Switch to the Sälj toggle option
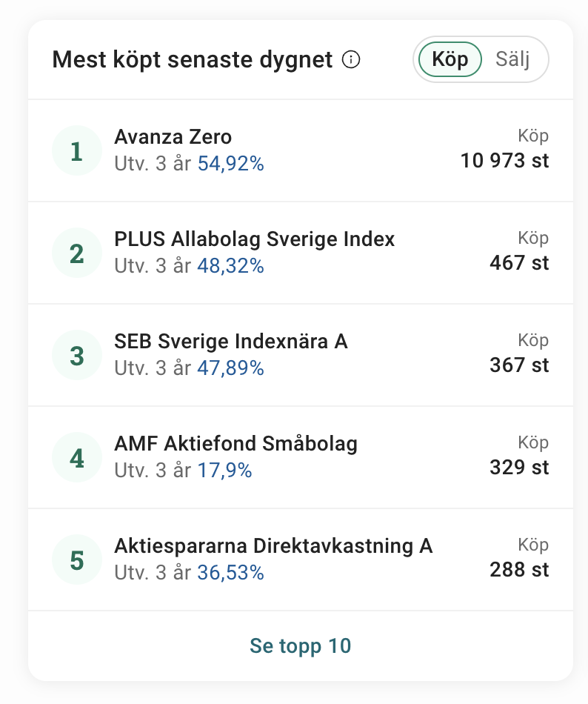The width and height of the screenshot is (588, 704). click(512, 59)
